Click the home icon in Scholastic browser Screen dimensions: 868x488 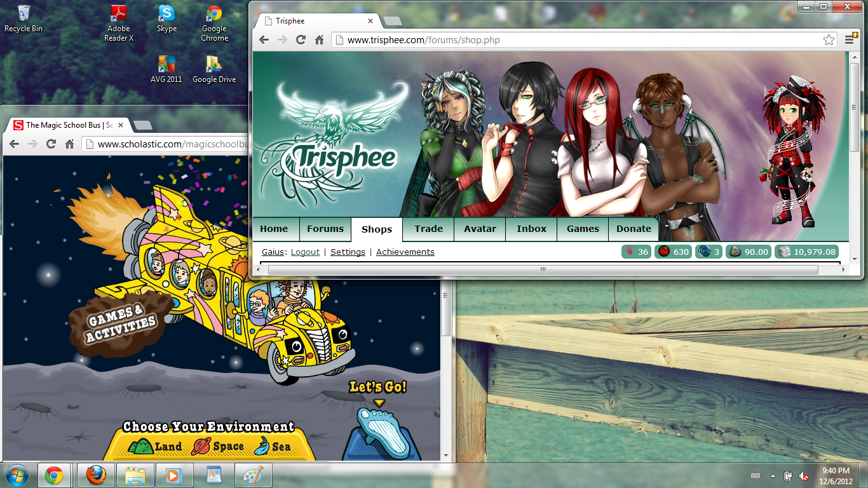tap(70, 144)
